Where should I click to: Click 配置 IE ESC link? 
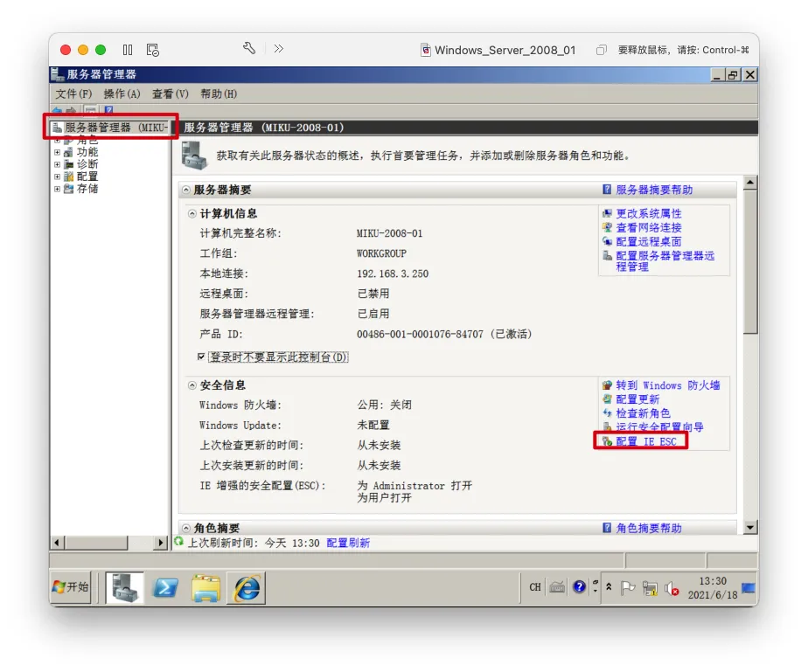tap(646, 442)
